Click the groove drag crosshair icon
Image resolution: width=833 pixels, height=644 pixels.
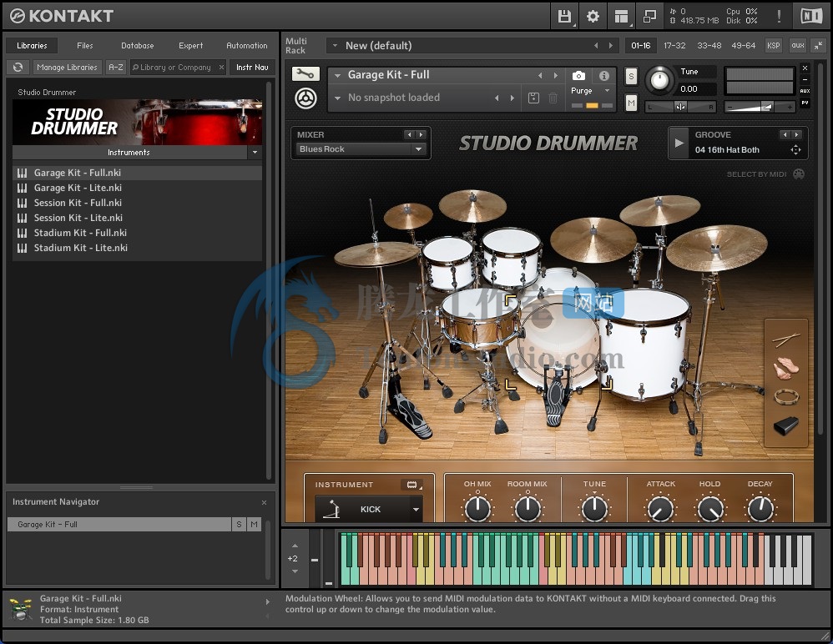coord(795,149)
